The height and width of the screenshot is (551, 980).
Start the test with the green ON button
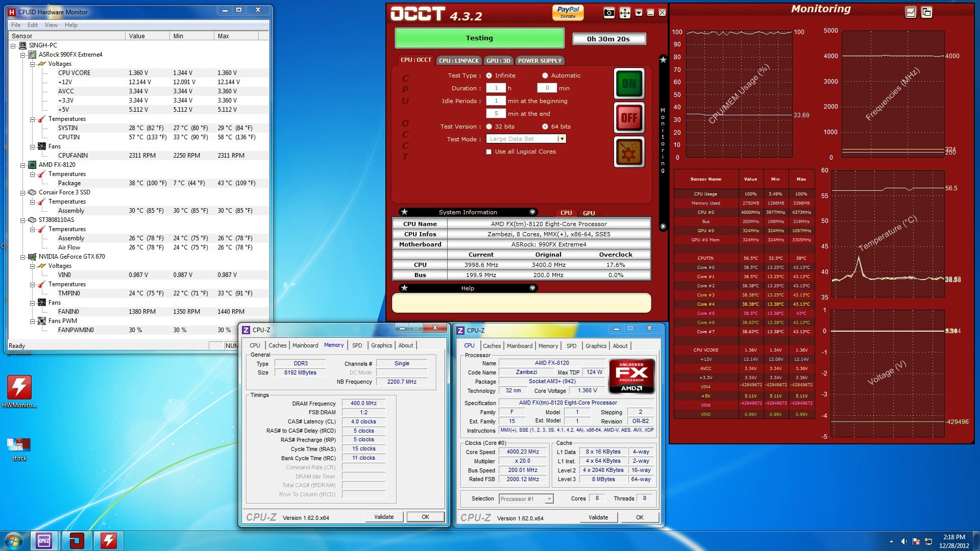tap(629, 83)
